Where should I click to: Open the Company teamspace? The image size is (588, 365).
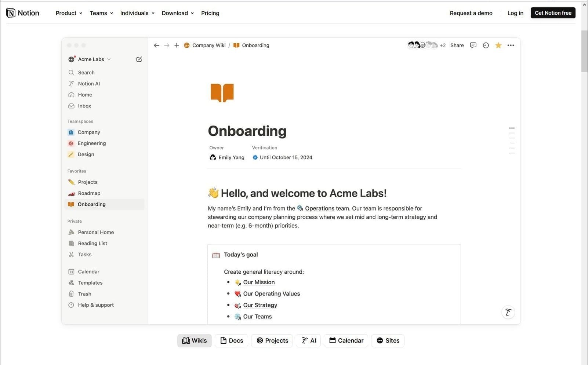(x=105, y=132)
